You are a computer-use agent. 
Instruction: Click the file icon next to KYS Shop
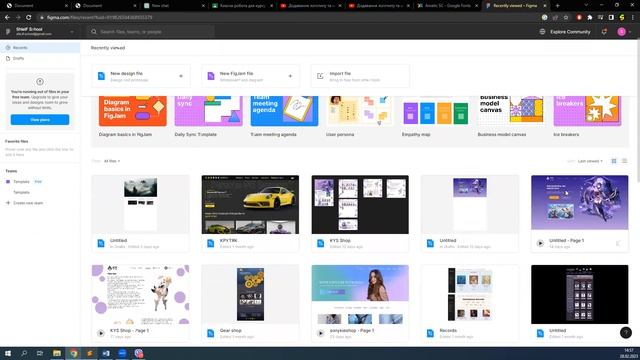[320, 243]
